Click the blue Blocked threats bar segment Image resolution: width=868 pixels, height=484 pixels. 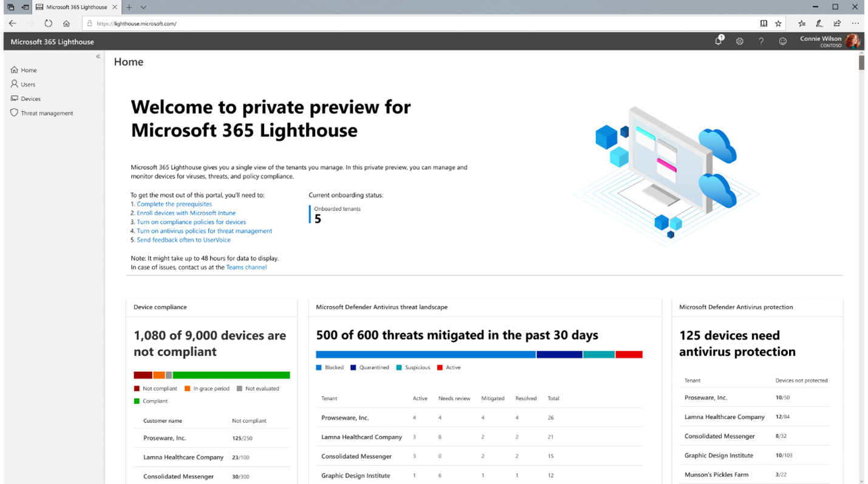[426, 354]
